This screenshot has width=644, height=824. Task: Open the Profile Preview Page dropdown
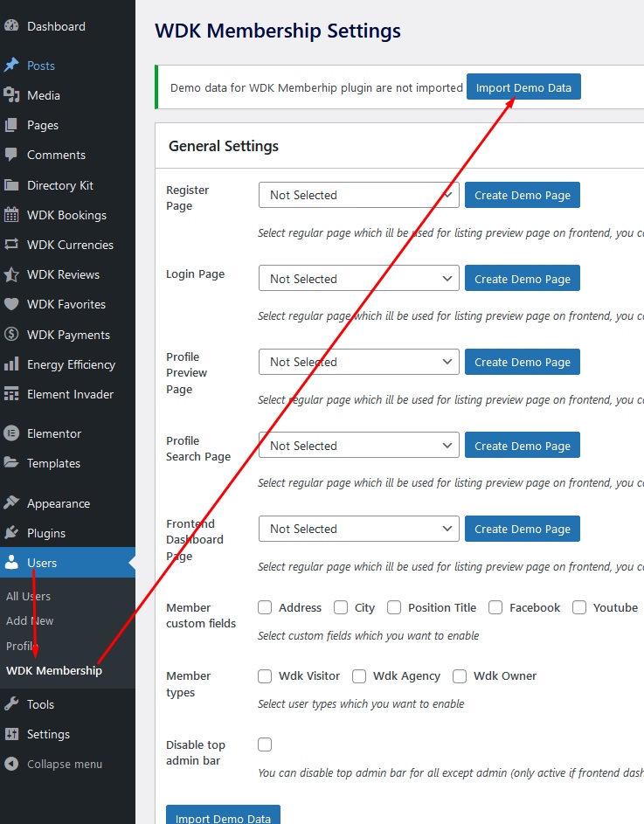pos(358,362)
